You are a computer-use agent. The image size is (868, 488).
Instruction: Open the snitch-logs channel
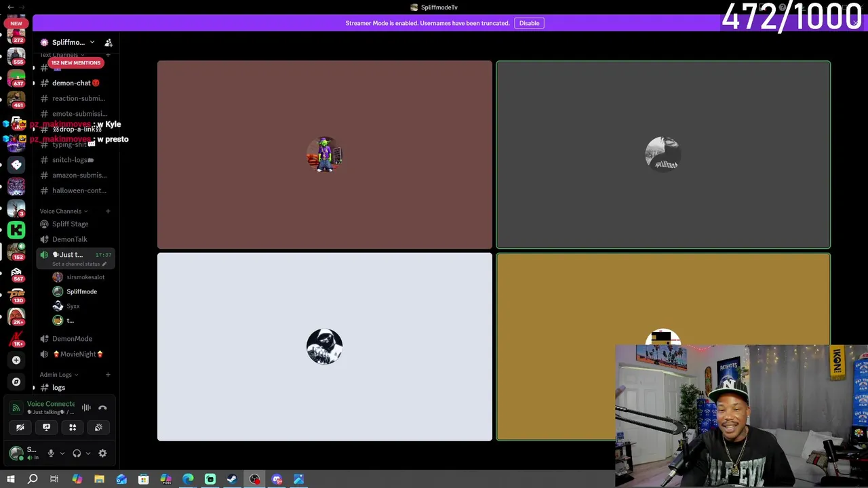pos(74,160)
